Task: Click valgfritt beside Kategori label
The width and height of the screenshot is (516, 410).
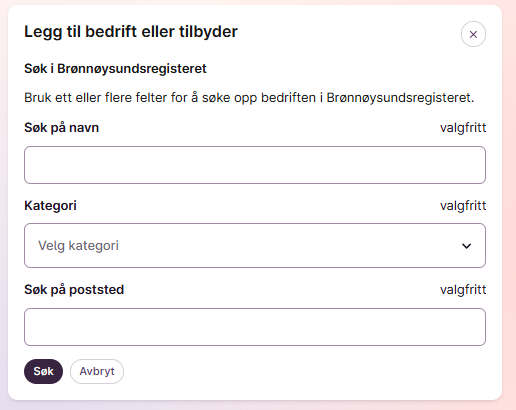Action: pyautogui.click(x=463, y=206)
